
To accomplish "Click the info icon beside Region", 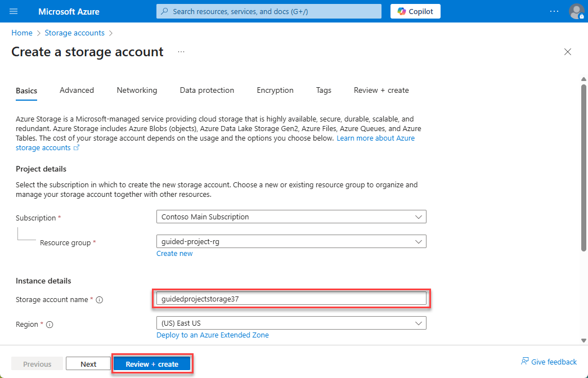I will (50, 325).
